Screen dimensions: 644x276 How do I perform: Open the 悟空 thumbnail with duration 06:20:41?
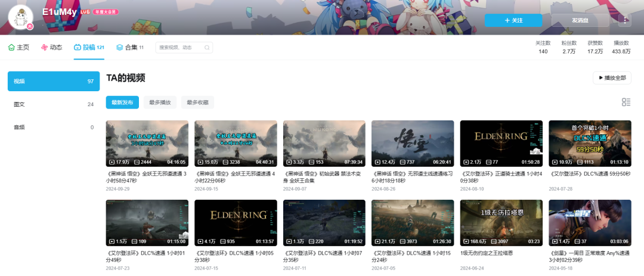[413, 143]
